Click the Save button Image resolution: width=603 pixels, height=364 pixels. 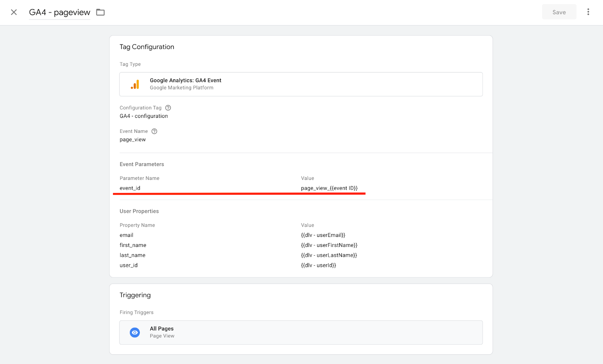pos(559,12)
